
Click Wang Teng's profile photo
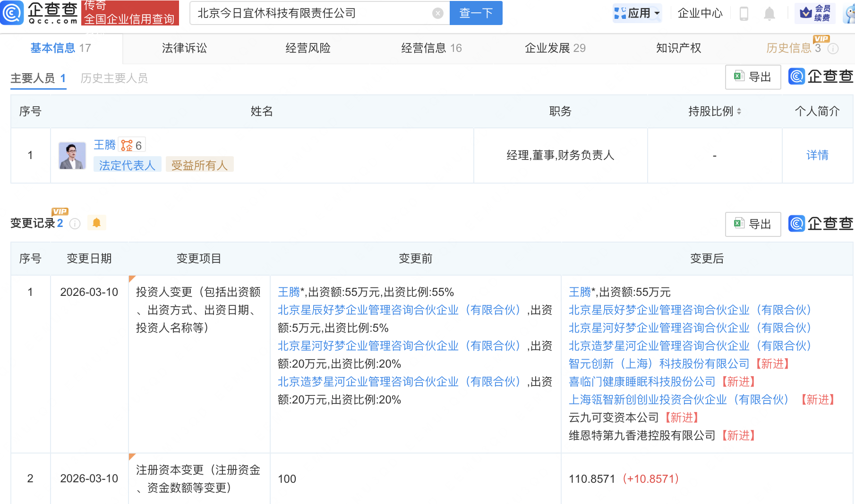tap(72, 156)
